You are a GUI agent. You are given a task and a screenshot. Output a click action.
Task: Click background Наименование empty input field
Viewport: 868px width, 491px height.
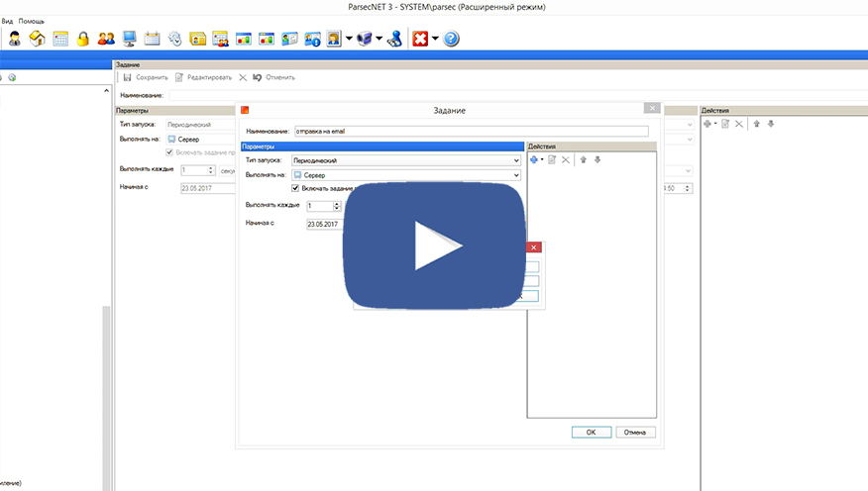pyautogui.click(x=517, y=95)
